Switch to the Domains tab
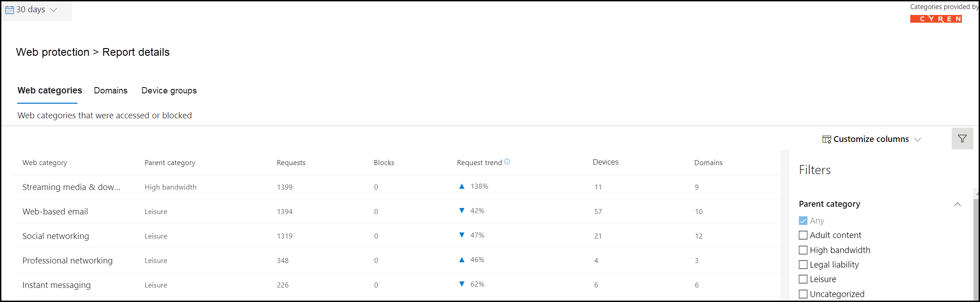The image size is (980, 302). click(x=110, y=91)
